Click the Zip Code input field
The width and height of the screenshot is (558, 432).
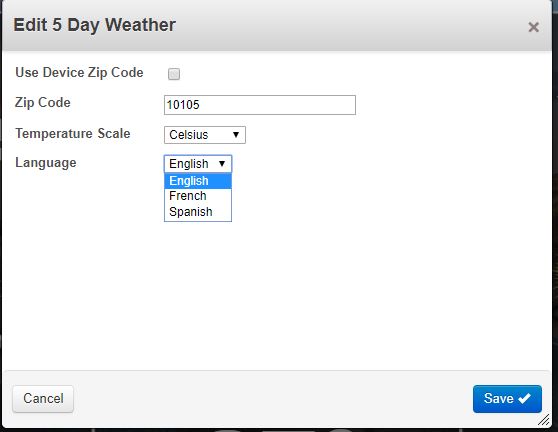[x=260, y=105]
